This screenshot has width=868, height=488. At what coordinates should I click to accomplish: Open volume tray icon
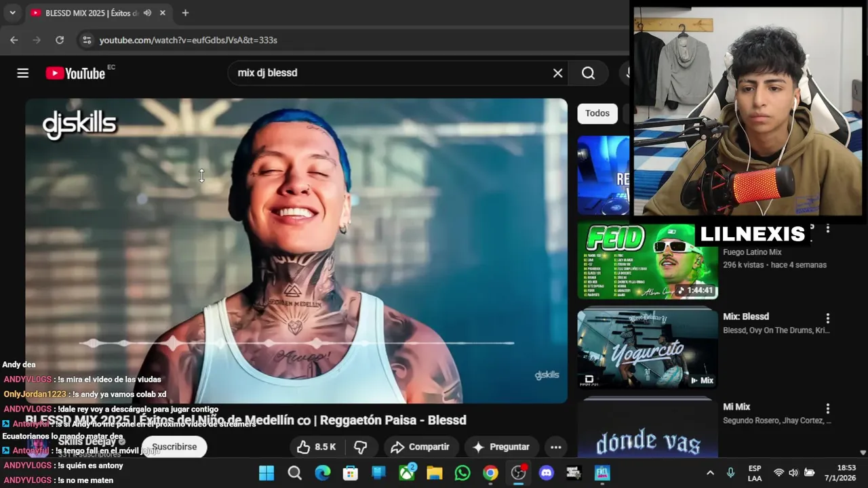pyautogui.click(x=793, y=473)
